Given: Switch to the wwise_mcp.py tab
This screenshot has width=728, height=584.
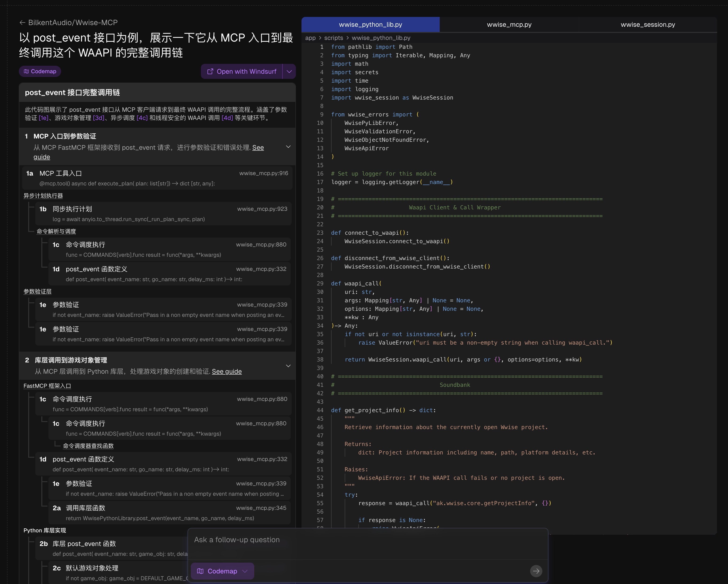Looking at the screenshot, I should tap(509, 24).
